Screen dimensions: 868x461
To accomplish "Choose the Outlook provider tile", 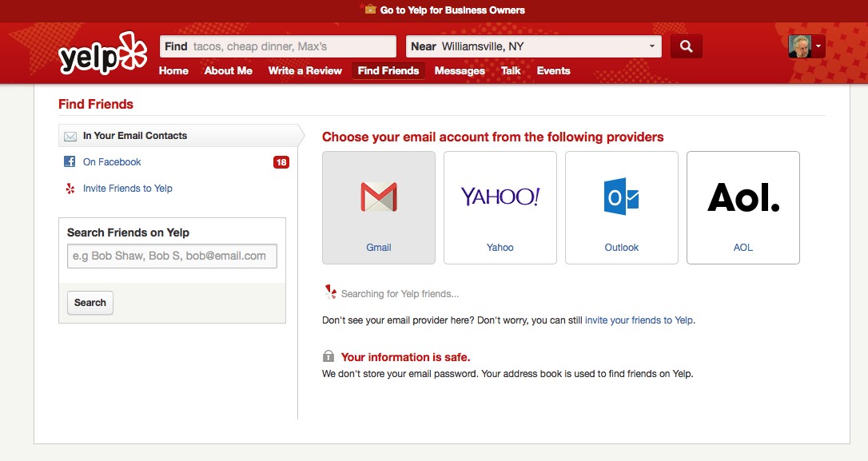I will (x=622, y=208).
